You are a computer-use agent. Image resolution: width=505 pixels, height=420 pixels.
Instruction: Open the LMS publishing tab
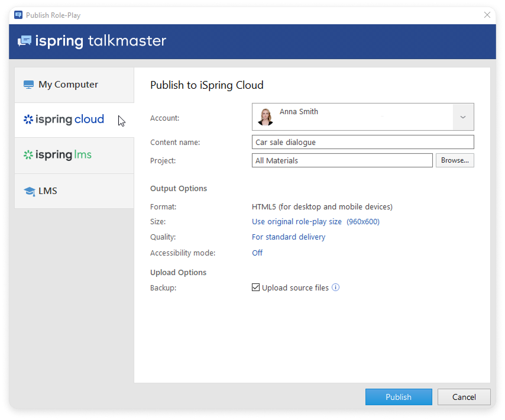point(75,191)
